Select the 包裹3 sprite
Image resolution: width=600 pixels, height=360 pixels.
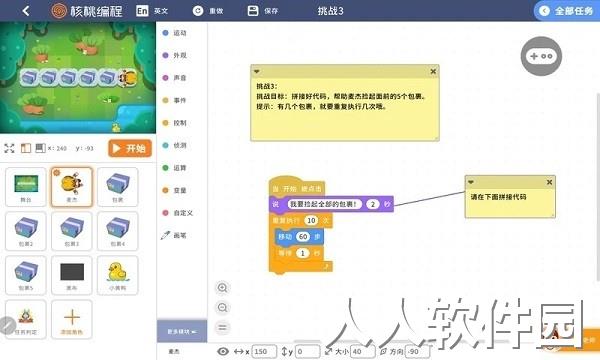coord(72,231)
